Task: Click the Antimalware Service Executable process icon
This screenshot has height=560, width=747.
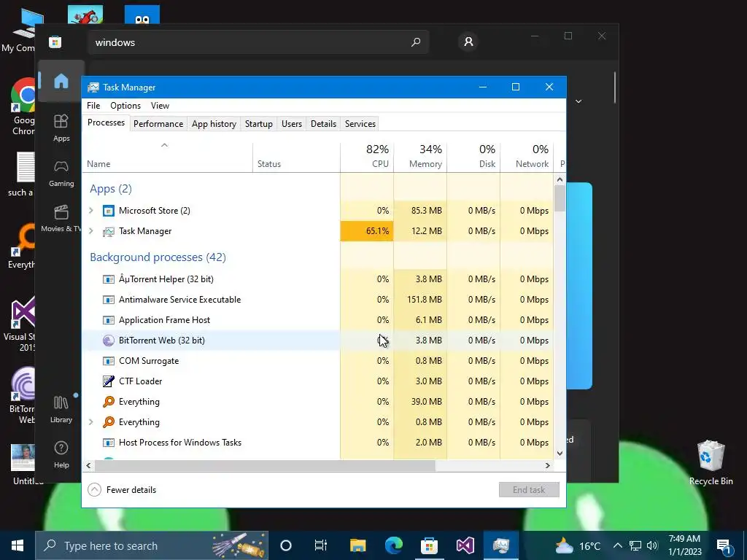Action: tap(109, 300)
